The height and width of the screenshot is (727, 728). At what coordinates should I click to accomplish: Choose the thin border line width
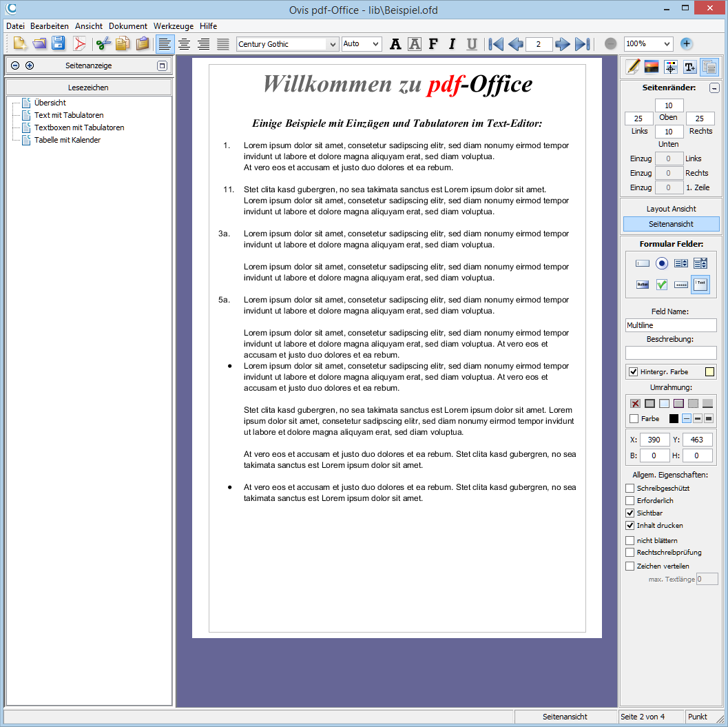pyautogui.click(x=687, y=418)
